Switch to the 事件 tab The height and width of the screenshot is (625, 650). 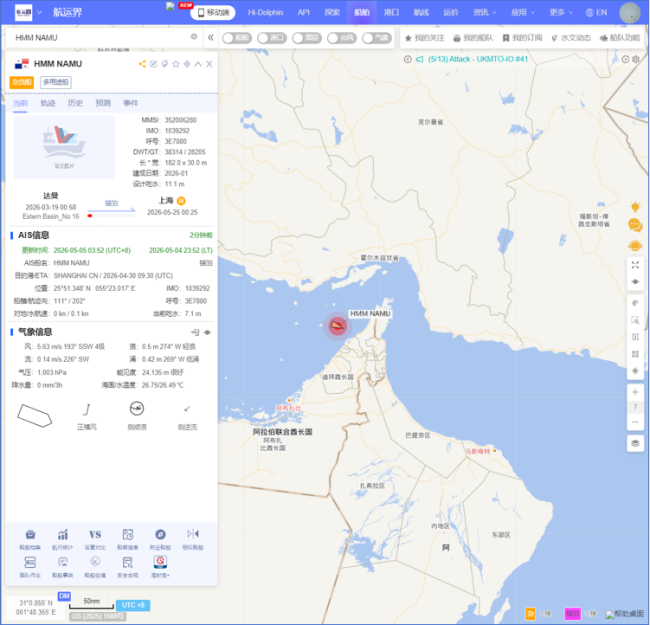click(x=130, y=103)
